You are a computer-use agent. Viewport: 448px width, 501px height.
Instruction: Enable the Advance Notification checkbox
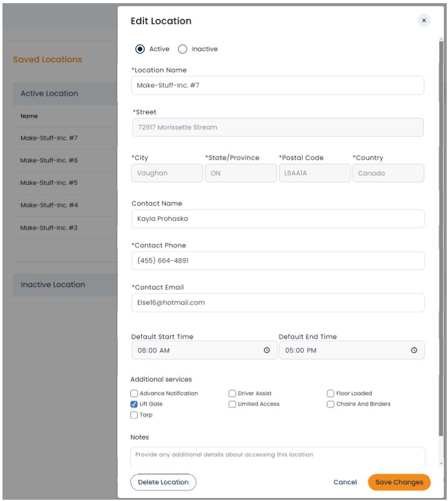[x=134, y=394]
